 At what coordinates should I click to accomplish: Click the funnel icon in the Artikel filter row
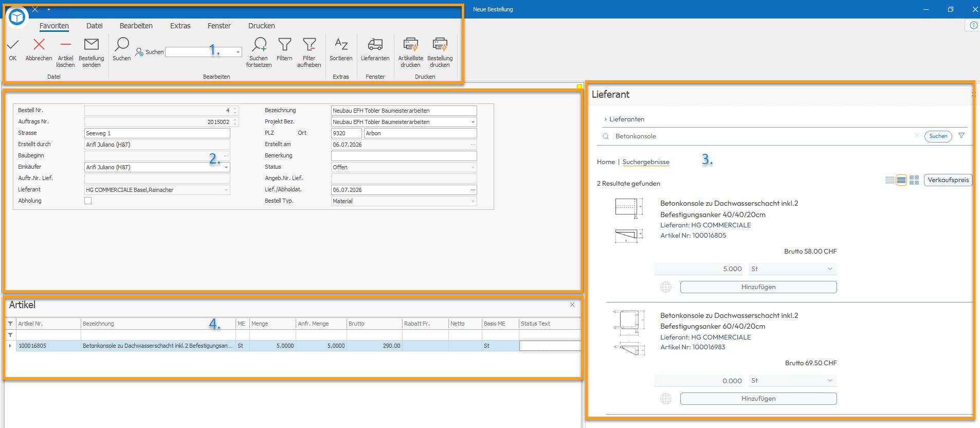pyautogui.click(x=10, y=335)
